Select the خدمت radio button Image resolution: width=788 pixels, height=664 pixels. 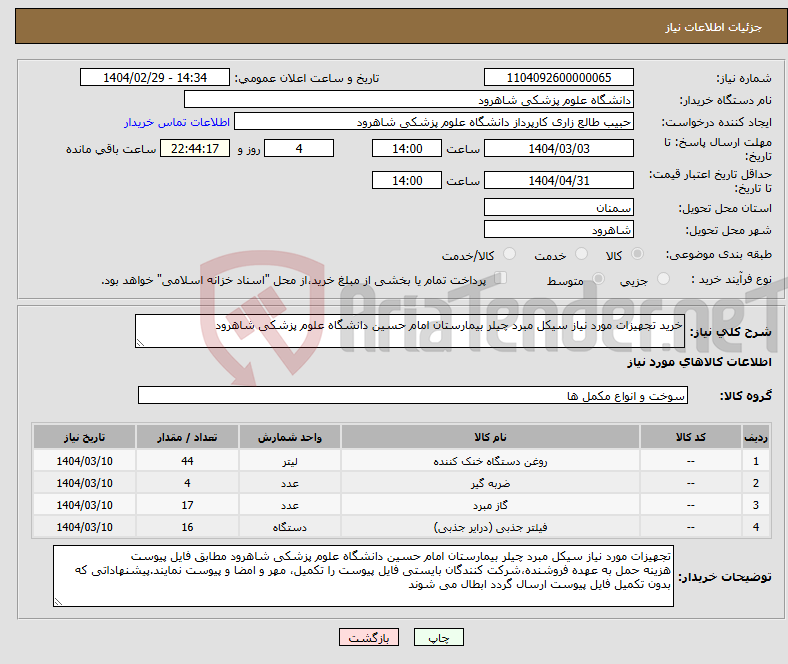point(581,254)
